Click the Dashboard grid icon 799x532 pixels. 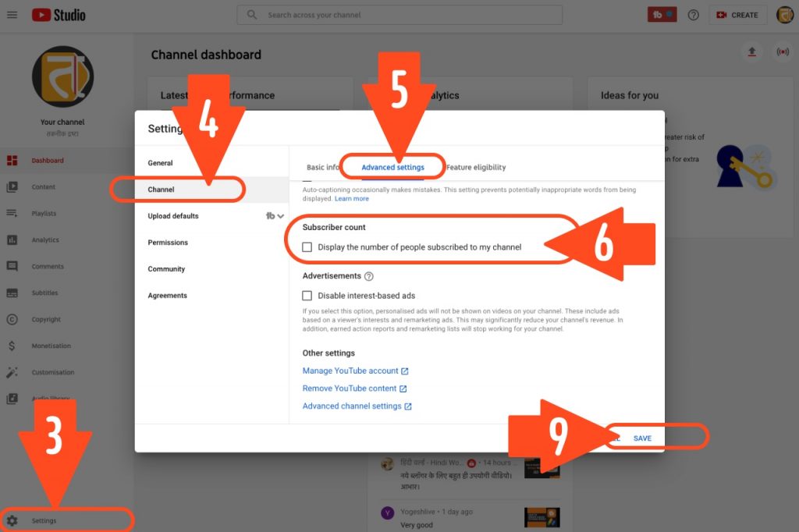tap(12, 161)
